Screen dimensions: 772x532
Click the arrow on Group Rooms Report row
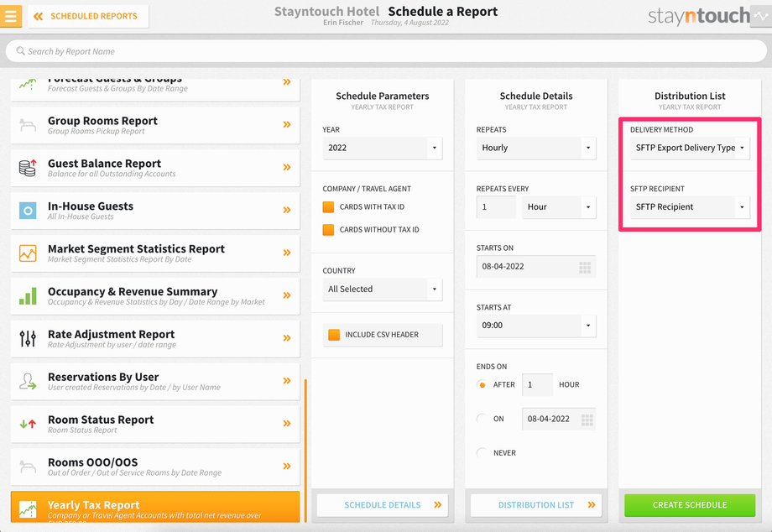(x=287, y=124)
